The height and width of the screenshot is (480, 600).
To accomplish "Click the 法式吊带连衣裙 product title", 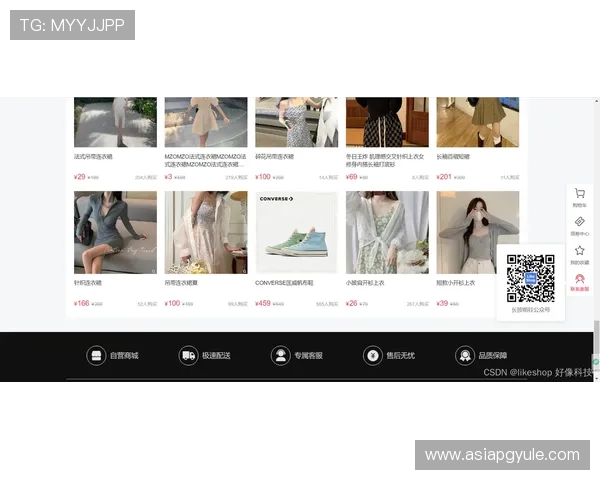I will click(x=93, y=157).
